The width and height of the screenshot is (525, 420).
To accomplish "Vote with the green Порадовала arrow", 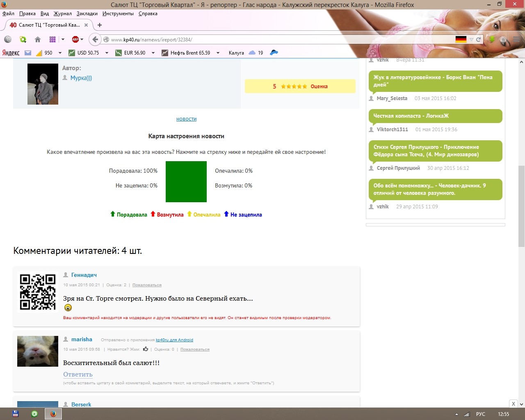I will pos(113,214).
